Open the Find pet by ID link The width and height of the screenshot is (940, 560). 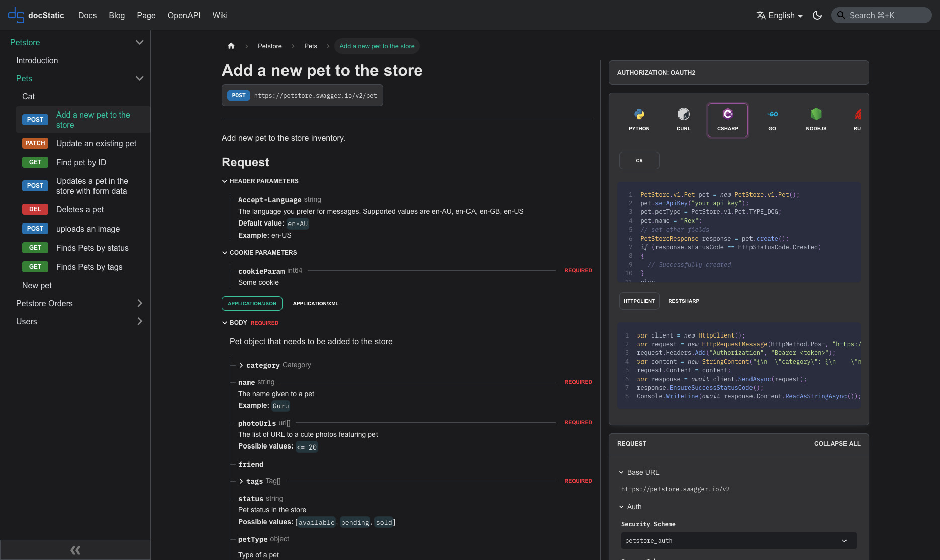(81, 162)
